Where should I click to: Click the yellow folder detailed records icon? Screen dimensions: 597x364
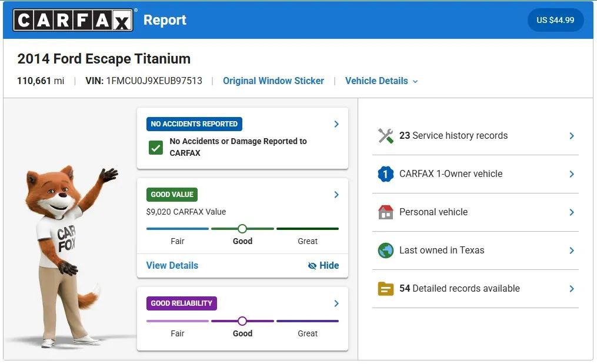[x=385, y=288]
